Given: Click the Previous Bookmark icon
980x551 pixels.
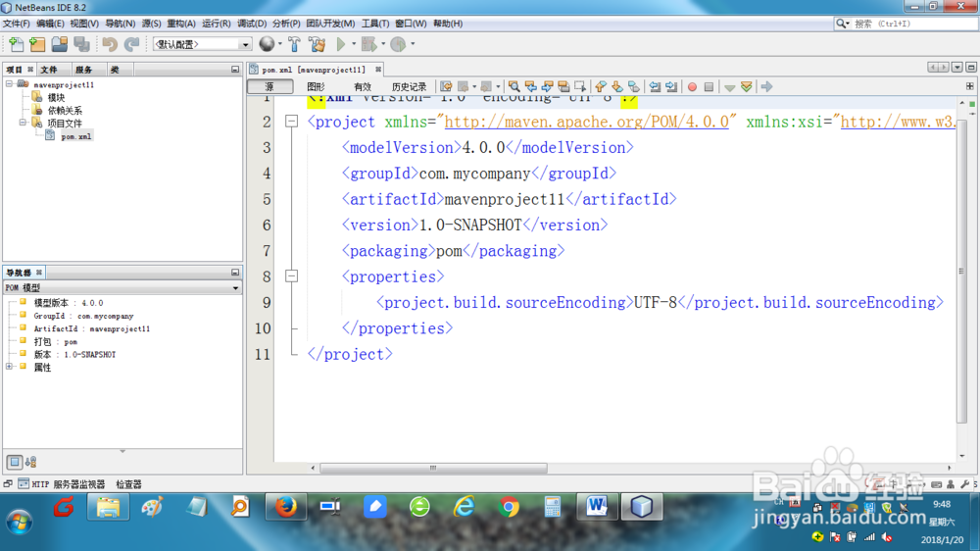Looking at the screenshot, I should point(601,87).
